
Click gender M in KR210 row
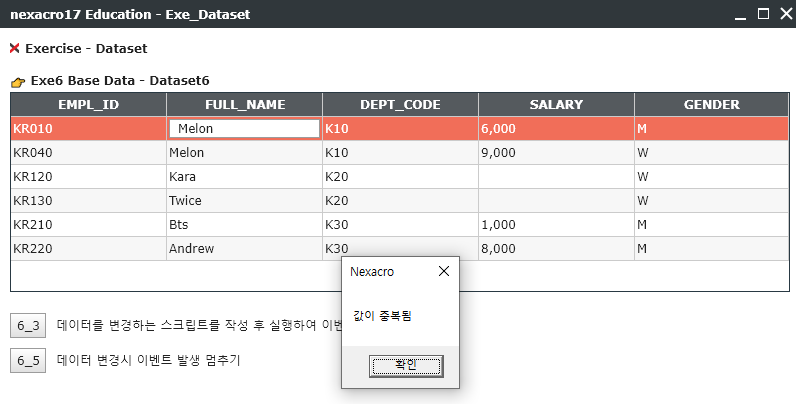pyautogui.click(x=712, y=224)
